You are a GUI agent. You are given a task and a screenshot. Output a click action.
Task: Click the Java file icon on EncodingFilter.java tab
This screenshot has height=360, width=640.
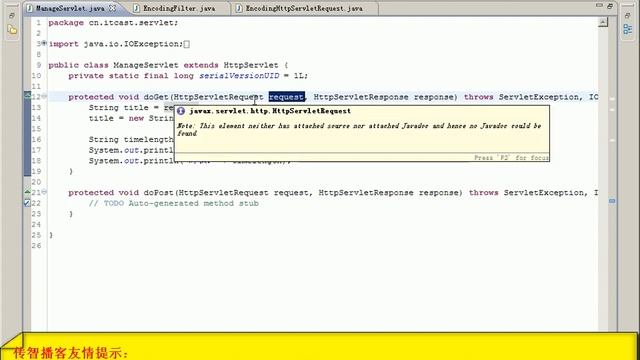(137, 8)
